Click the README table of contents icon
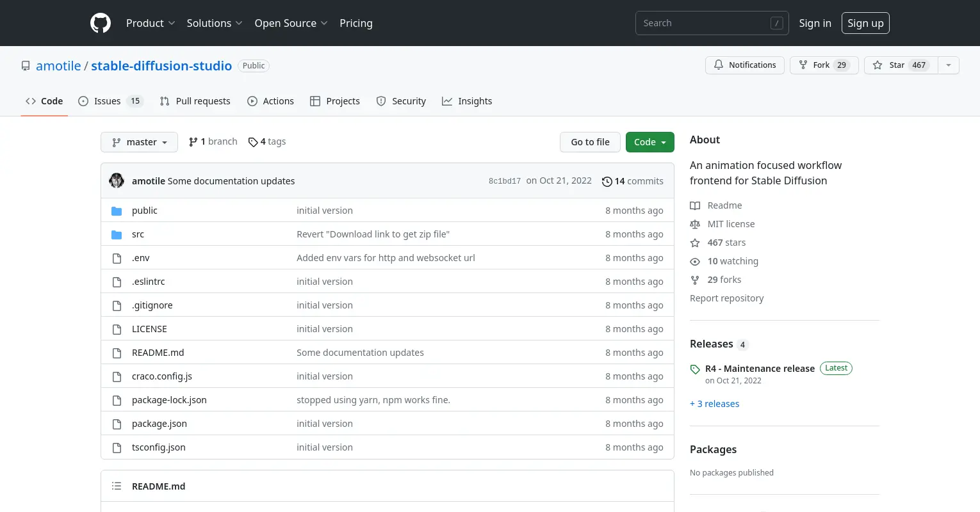 pos(117,486)
